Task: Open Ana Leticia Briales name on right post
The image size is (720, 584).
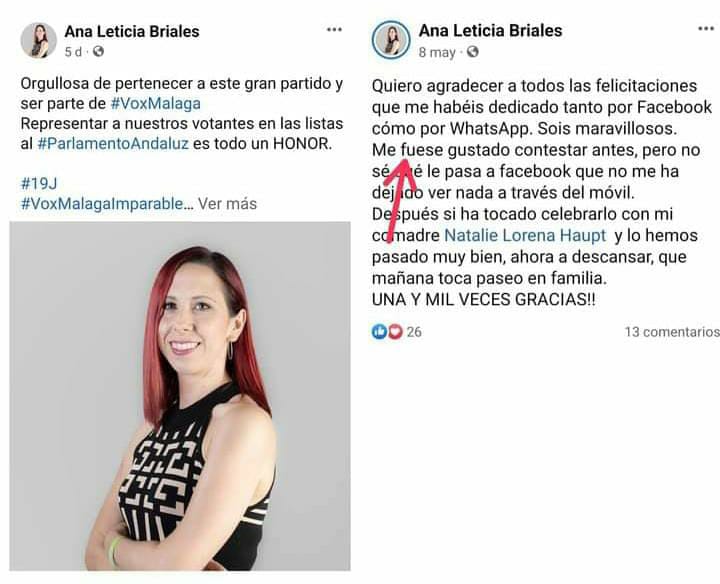Action: pyautogui.click(x=490, y=30)
